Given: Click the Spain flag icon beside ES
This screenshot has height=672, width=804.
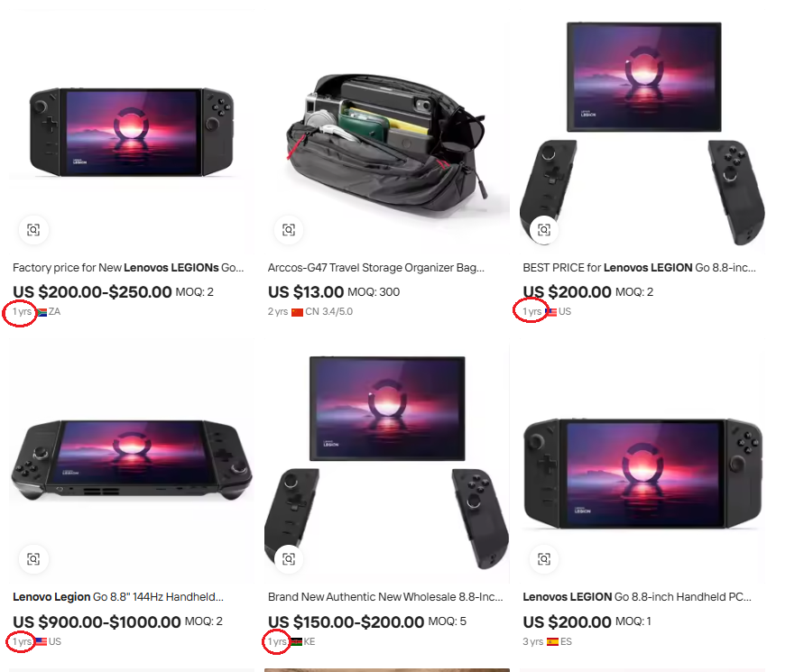Looking at the screenshot, I should click(x=552, y=641).
